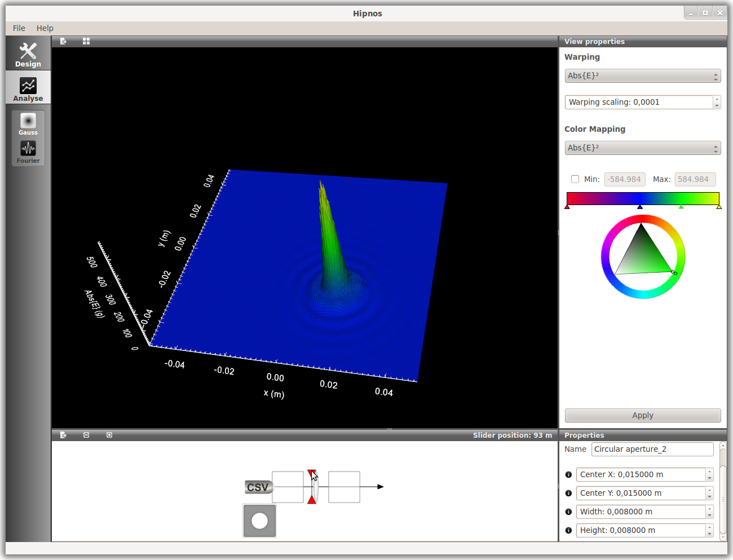This screenshot has width=733, height=560.
Task: Click info icon beside Width
Action: click(x=568, y=512)
